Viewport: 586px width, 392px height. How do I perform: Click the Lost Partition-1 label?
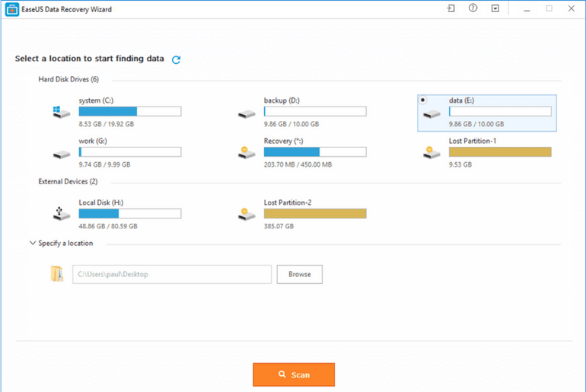pyautogui.click(x=473, y=141)
